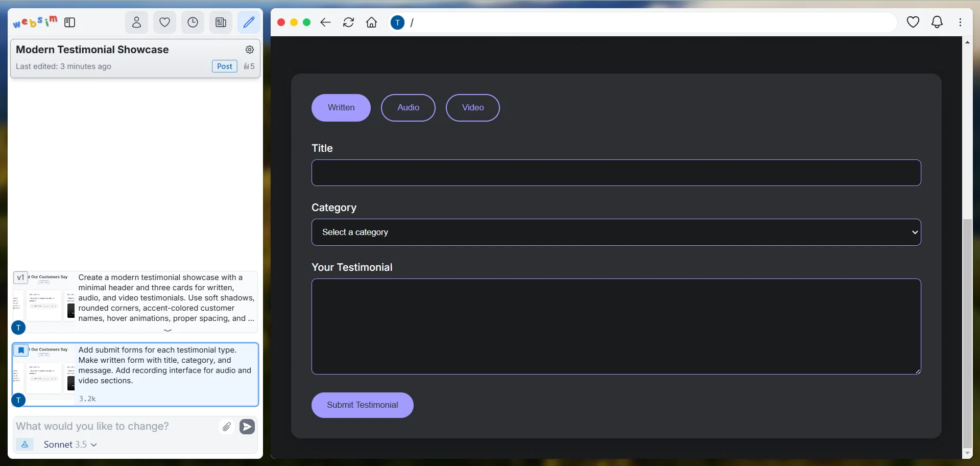The height and width of the screenshot is (466, 980).
Task: Click the Your Testimonial text area
Action: point(616,327)
